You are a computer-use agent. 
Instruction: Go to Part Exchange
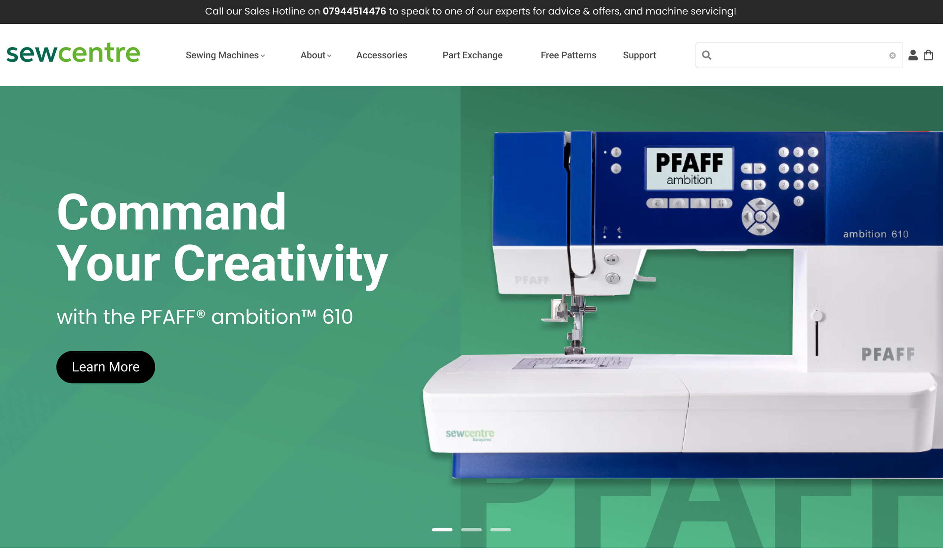click(472, 55)
